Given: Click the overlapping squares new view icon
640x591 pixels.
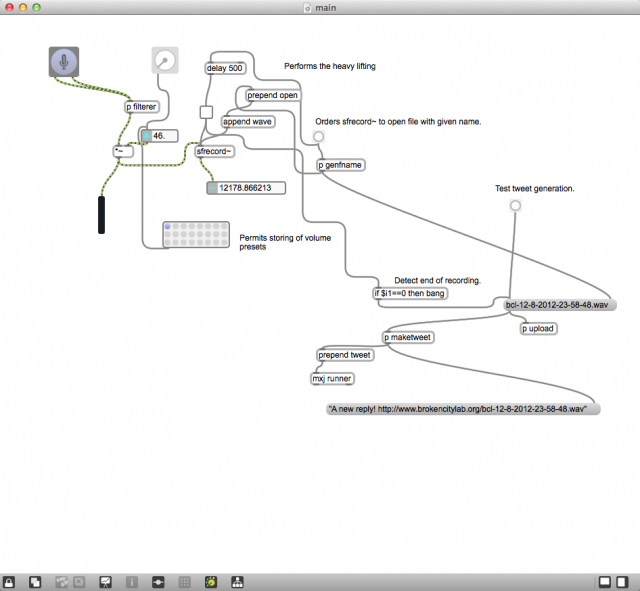Looking at the screenshot, I should [35, 581].
